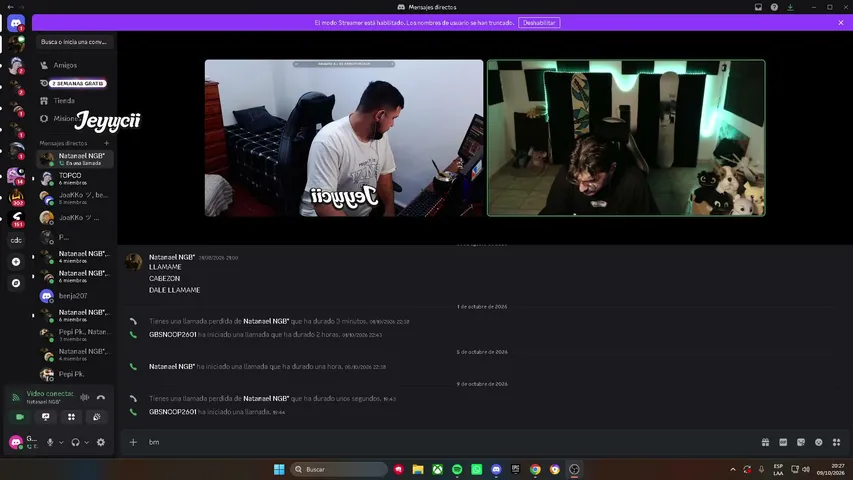Focus the green-outlined right webcam tile
This screenshot has width=853, height=480.
tap(626, 138)
